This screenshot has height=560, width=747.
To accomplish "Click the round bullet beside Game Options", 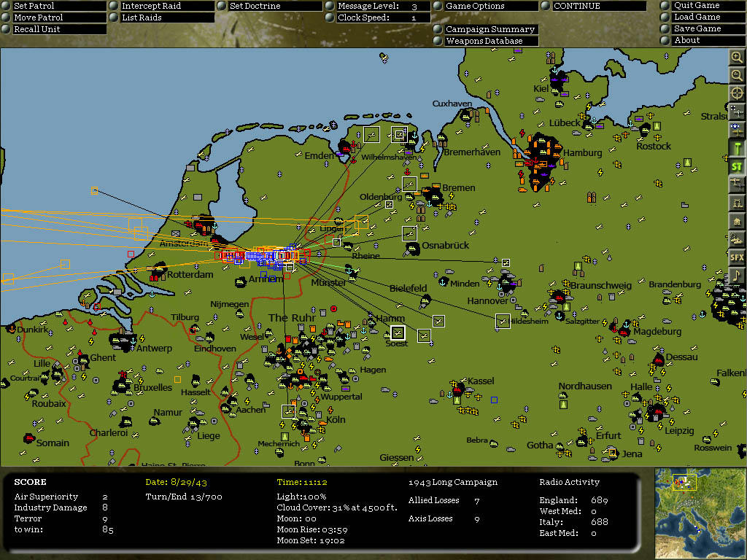I will [x=438, y=6].
